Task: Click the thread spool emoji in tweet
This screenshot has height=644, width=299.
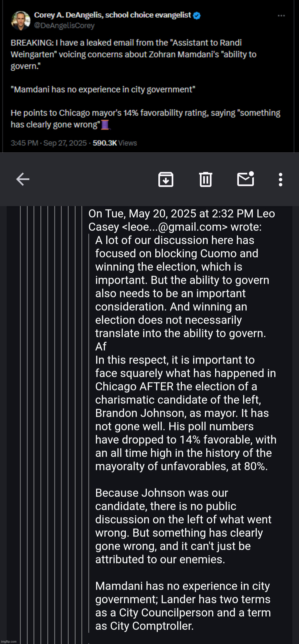Action: [x=105, y=125]
